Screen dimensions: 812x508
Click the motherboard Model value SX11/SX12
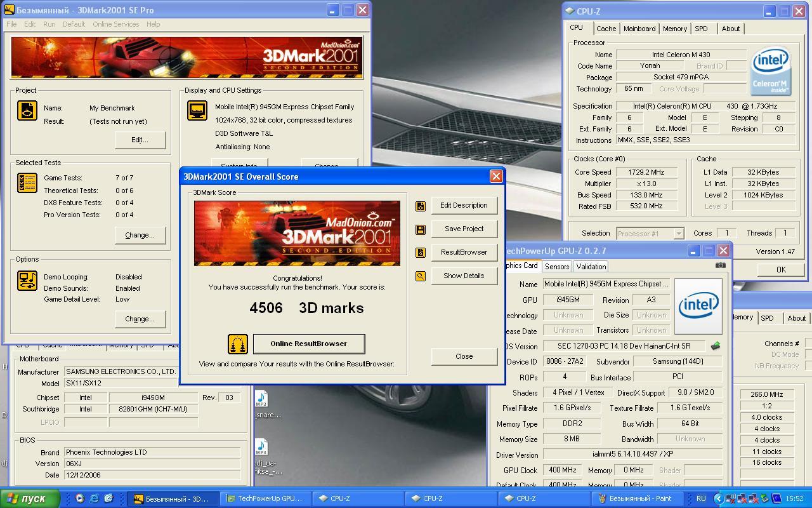(121, 384)
